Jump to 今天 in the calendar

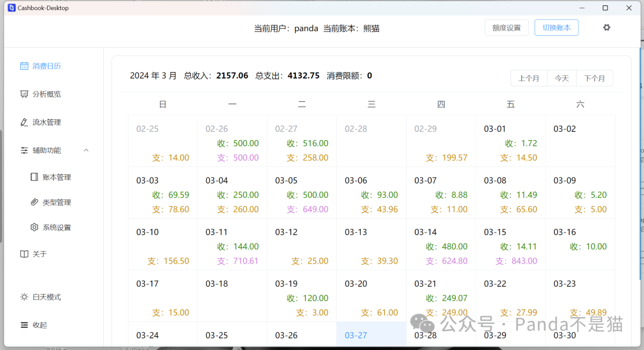(x=562, y=78)
